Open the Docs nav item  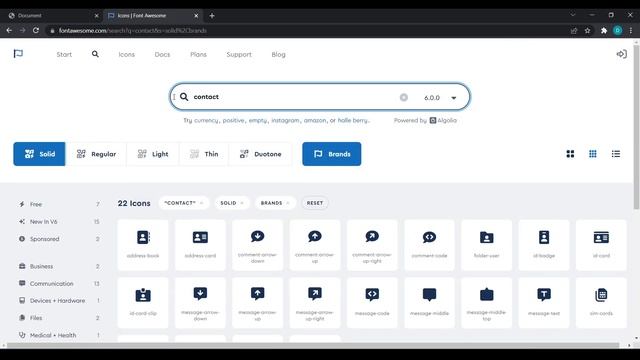[162, 54]
